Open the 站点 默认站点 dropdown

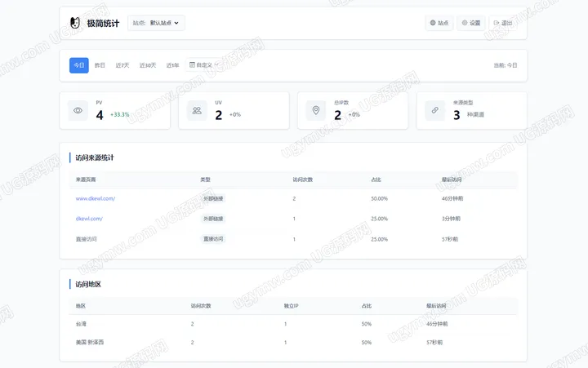click(156, 23)
